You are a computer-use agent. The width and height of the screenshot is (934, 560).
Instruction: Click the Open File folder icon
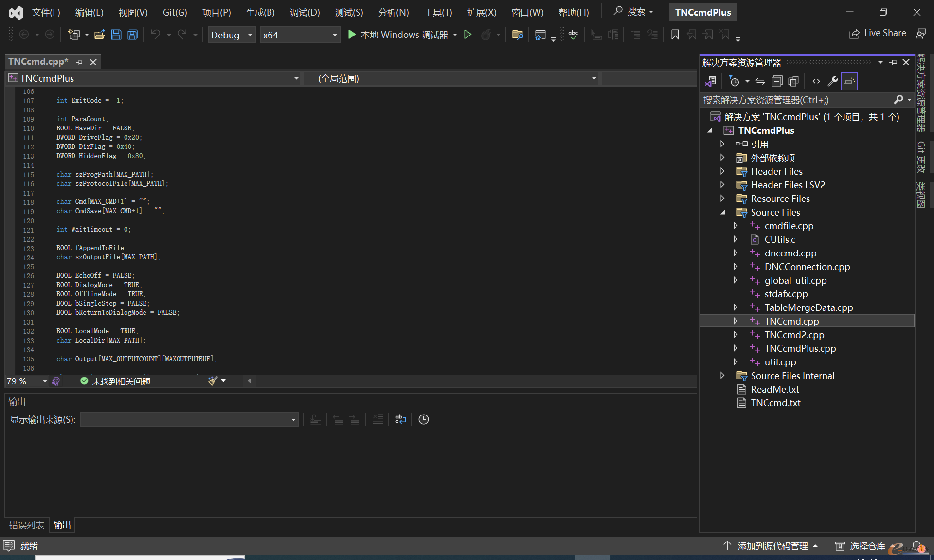click(x=100, y=35)
